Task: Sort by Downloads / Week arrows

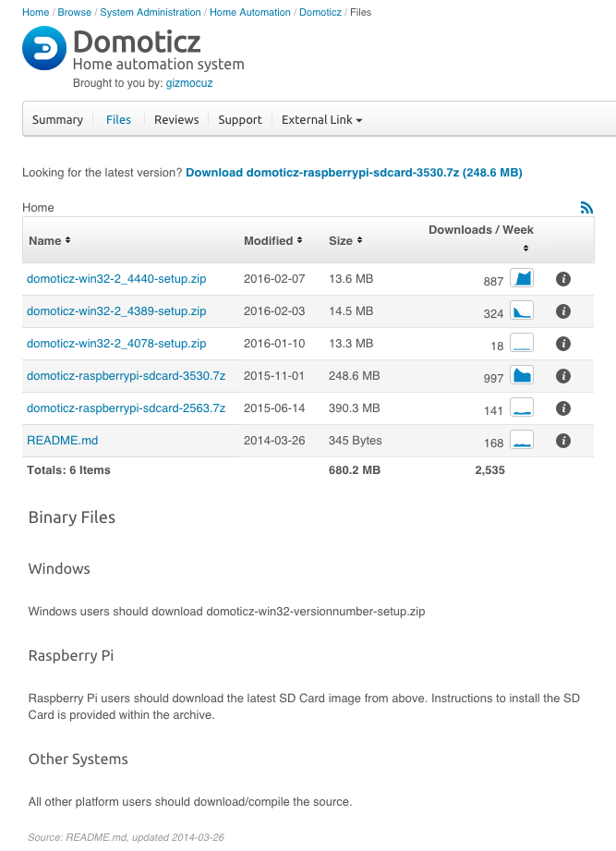Action: click(x=525, y=248)
